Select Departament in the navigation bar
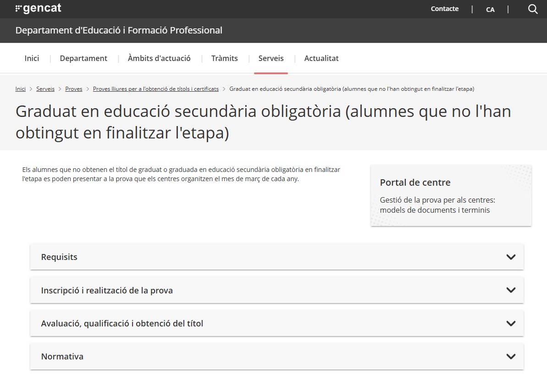 [83, 58]
